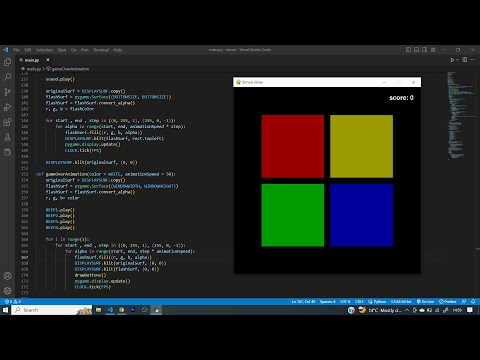Open the Testing flask view

[7, 137]
